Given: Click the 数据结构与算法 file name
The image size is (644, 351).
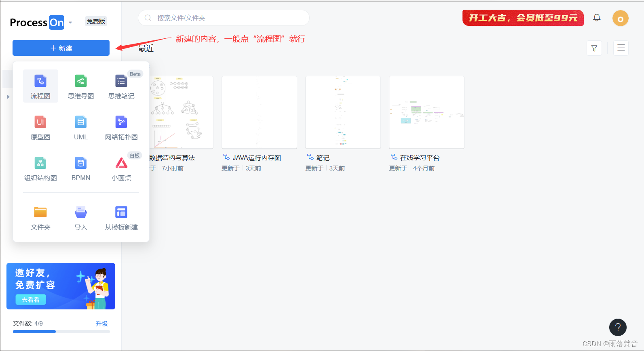Looking at the screenshot, I should click(172, 158).
